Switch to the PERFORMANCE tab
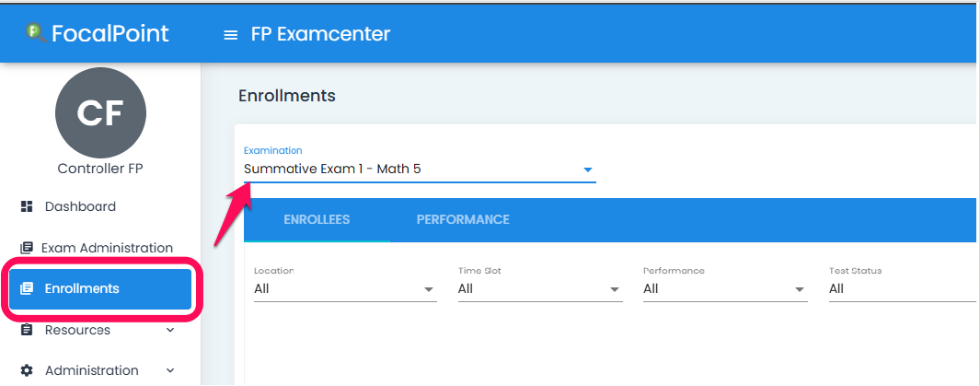 pyautogui.click(x=463, y=219)
